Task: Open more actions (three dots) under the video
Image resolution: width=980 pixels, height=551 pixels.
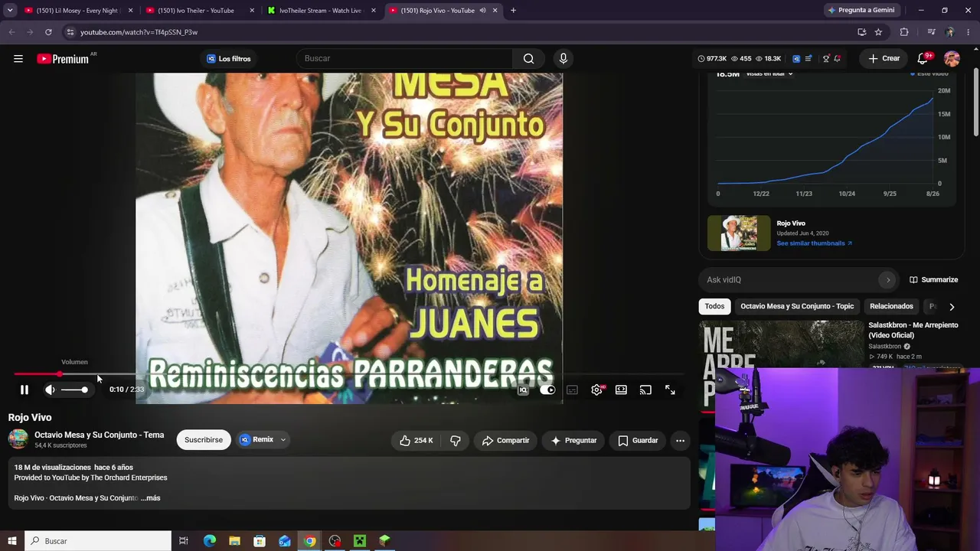Action: coord(680,440)
